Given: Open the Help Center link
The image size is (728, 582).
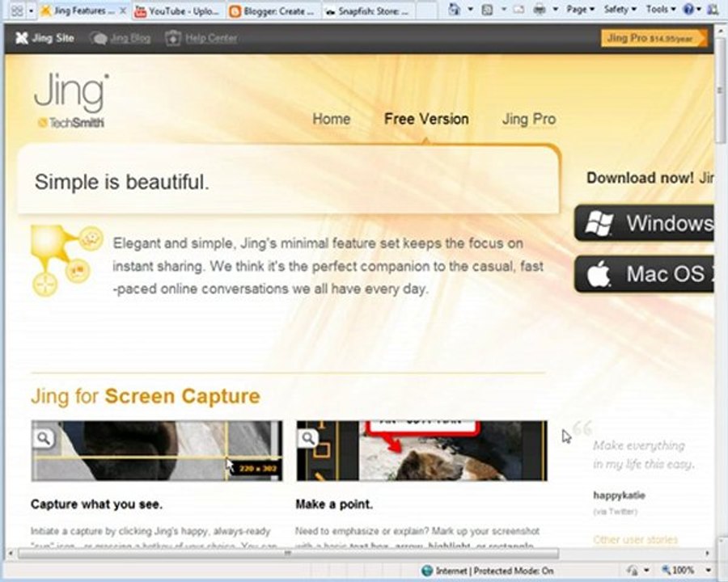Looking at the screenshot, I should click(x=211, y=38).
